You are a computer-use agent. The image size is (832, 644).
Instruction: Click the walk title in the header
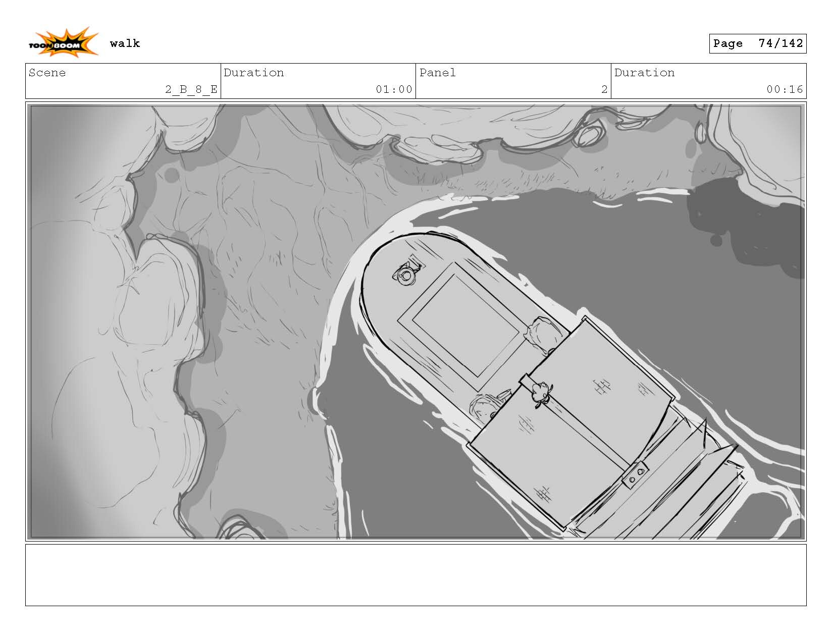tap(125, 43)
